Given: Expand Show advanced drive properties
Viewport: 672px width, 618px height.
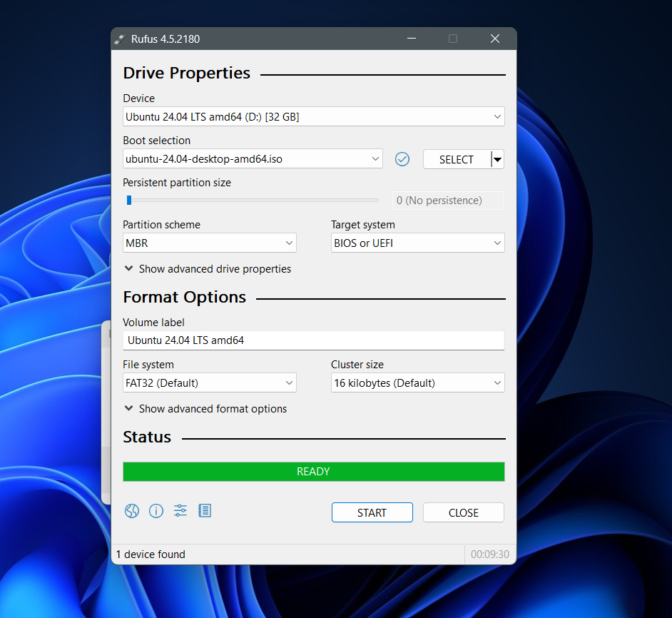Looking at the screenshot, I should tap(208, 269).
